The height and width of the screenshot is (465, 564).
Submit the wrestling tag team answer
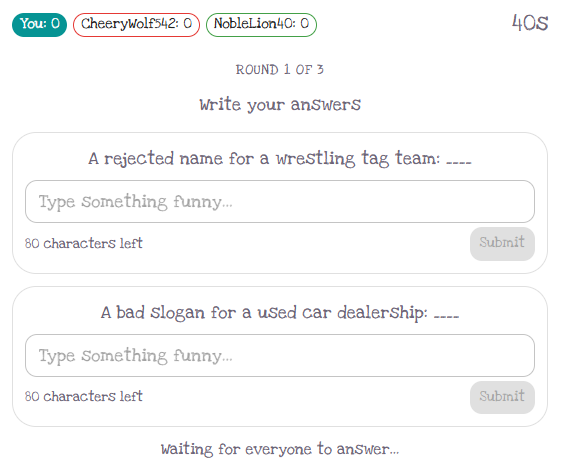click(x=502, y=243)
